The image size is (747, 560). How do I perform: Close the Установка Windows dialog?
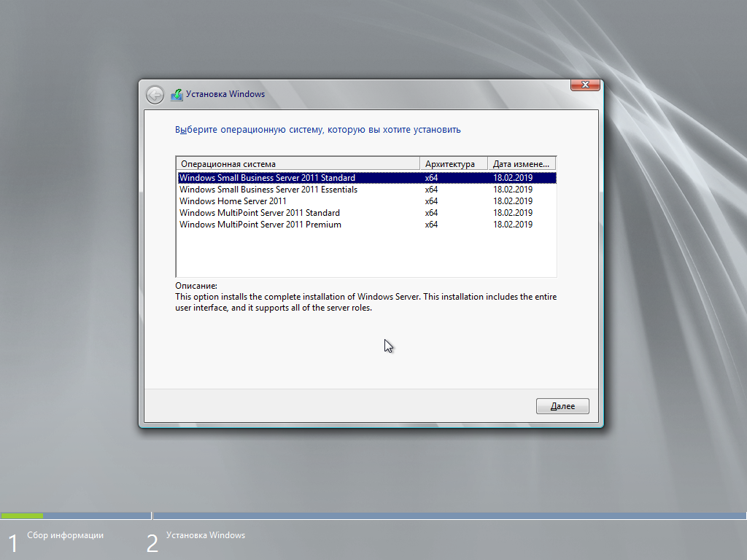(x=585, y=85)
